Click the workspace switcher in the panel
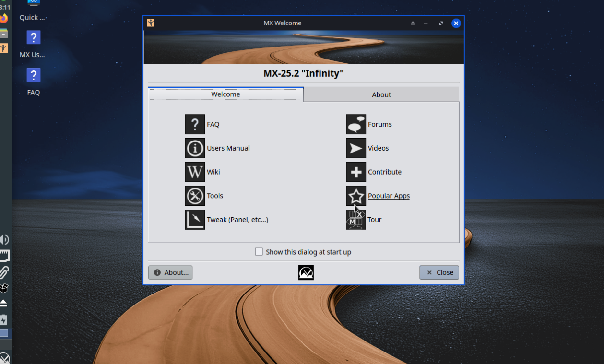 point(4,333)
